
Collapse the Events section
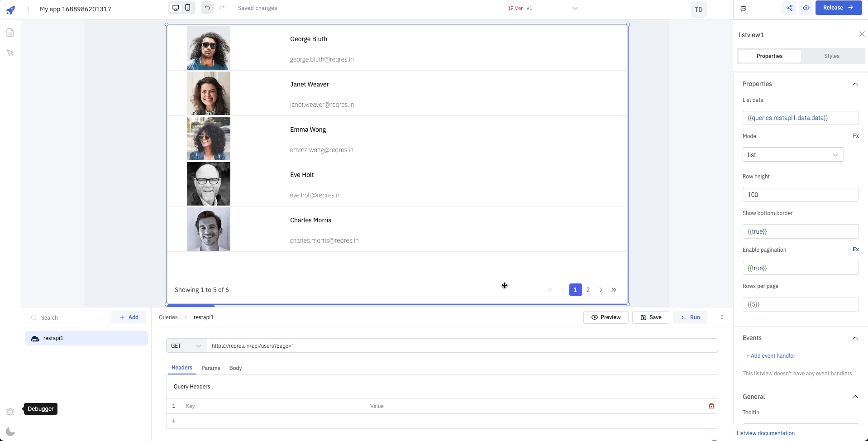pyautogui.click(x=855, y=338)
